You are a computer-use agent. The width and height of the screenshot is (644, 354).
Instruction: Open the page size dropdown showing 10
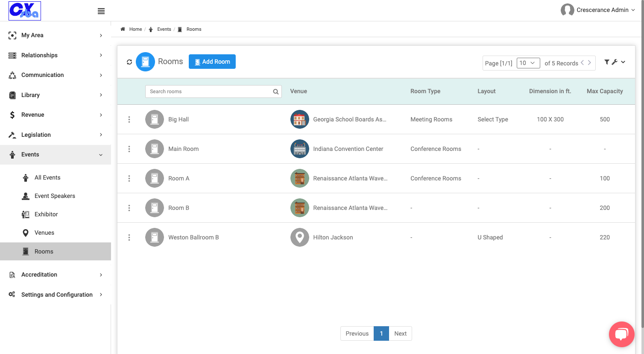528,63
